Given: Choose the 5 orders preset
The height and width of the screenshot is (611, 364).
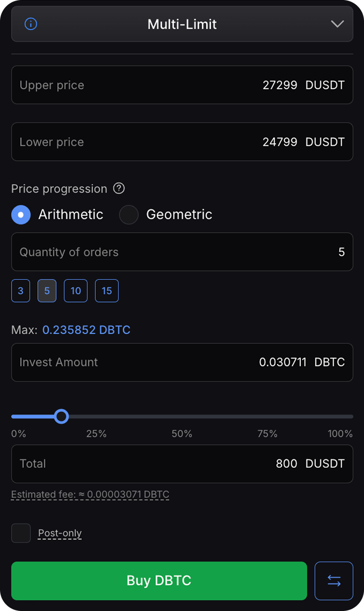Looking at the screenshot, I should (x=47, y=291).
